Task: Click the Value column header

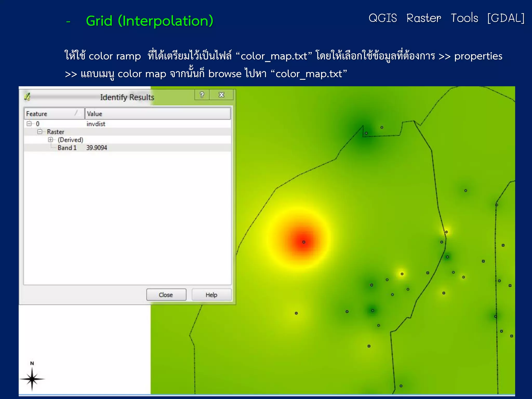Action: click(x=158, y=114)
